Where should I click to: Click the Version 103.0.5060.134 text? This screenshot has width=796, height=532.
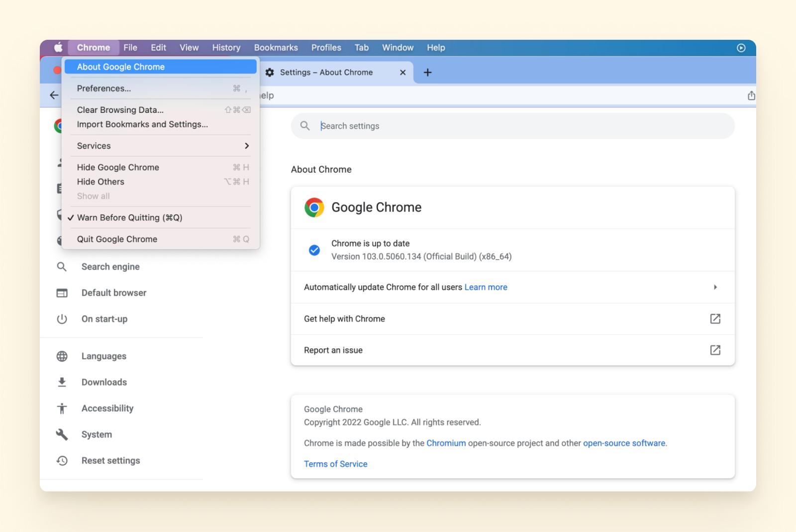click(x=421, y=257)
